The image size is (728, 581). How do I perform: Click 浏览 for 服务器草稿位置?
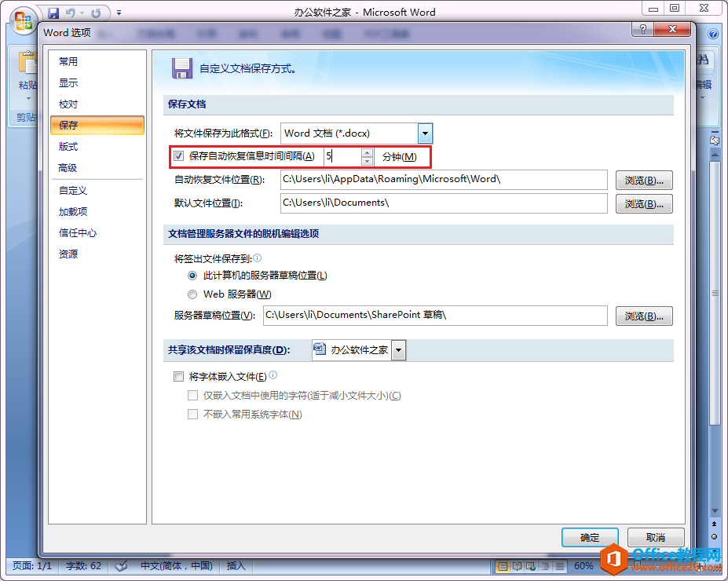pyautogui.click(x=644, y=316)
